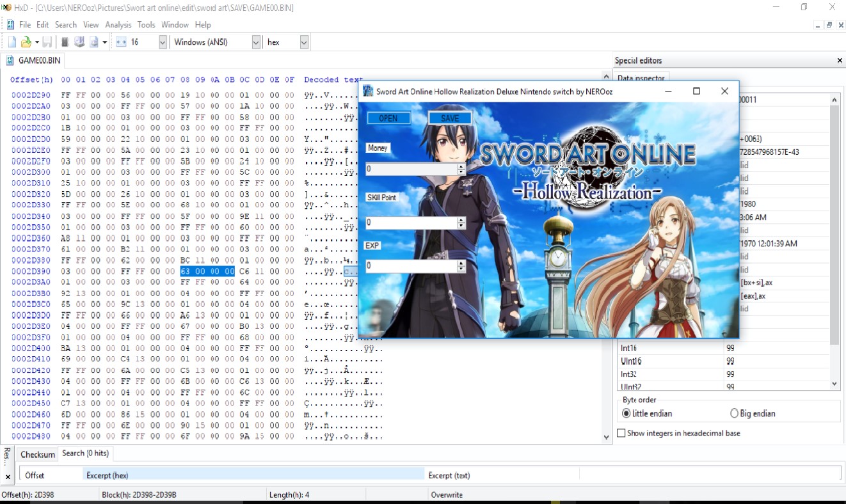
Task: Click the greyed Save floppy icon
Action: (47, 42)
